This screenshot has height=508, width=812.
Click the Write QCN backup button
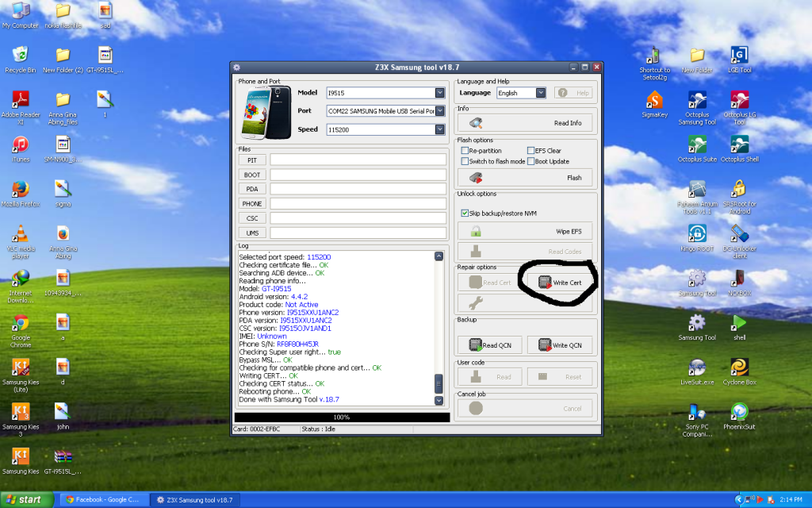pos(560,345)
